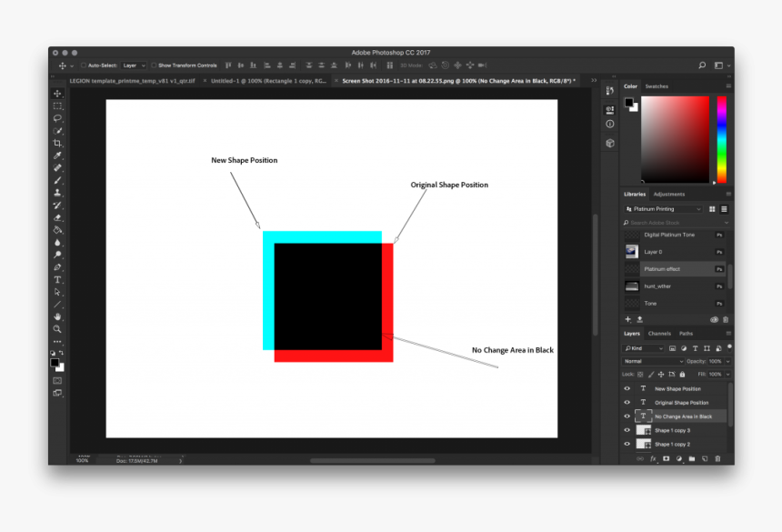Choose the Hand tool

57,316
